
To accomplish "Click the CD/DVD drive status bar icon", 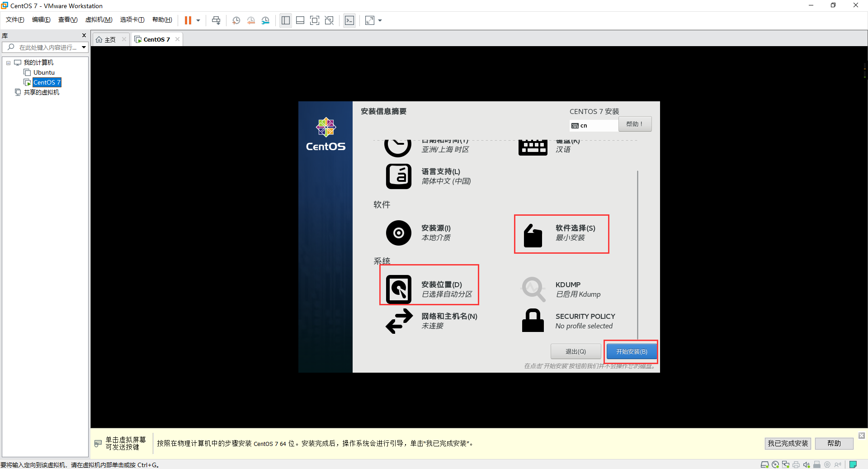I will [x=775, y=464].
